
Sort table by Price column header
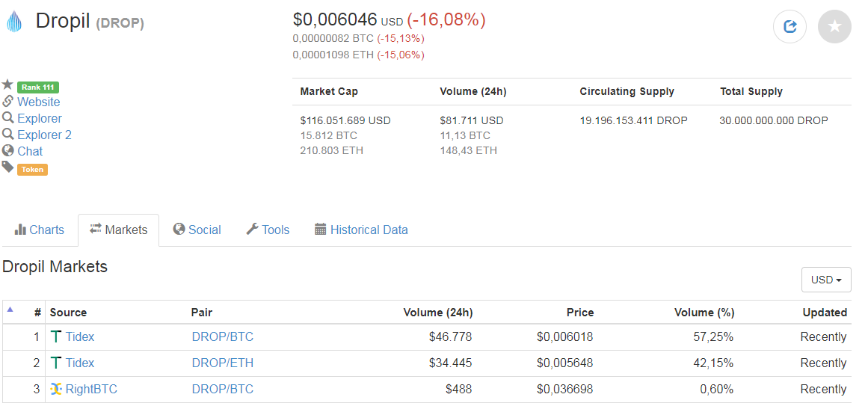pyautogui.click(x=580, y=313)
